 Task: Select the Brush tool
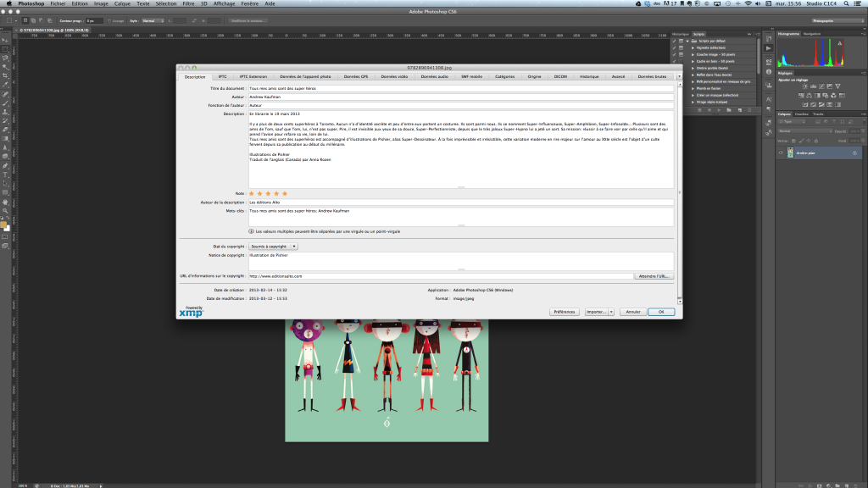[6, 103]
